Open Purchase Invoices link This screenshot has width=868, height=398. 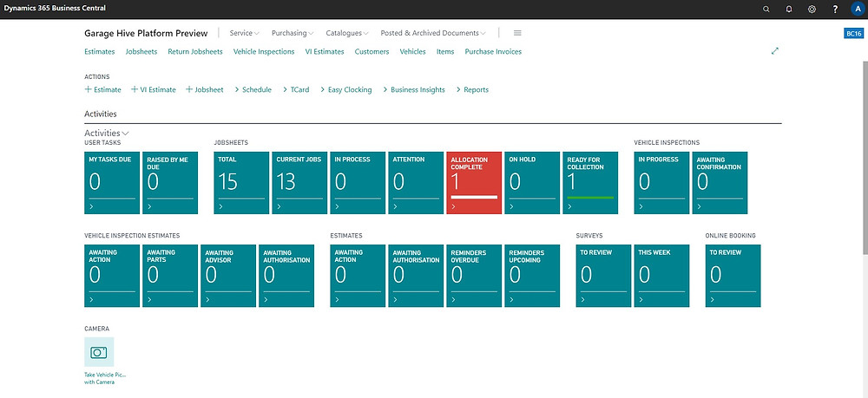[x=493, y=51]
